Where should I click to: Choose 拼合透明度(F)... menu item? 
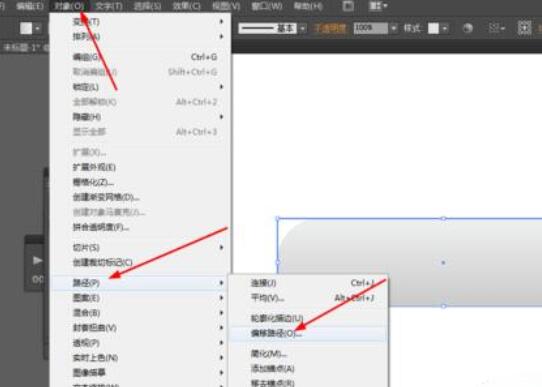click(140, 227)
